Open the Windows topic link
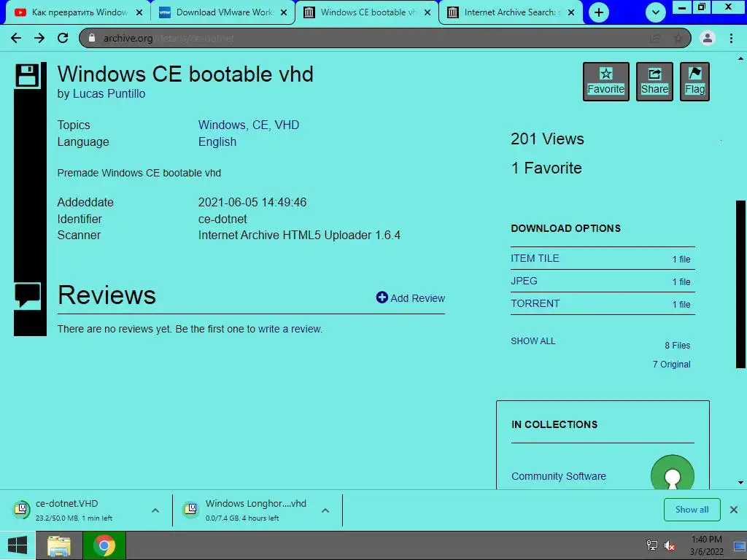Screen dimensions: 747x560 [222, 125]
